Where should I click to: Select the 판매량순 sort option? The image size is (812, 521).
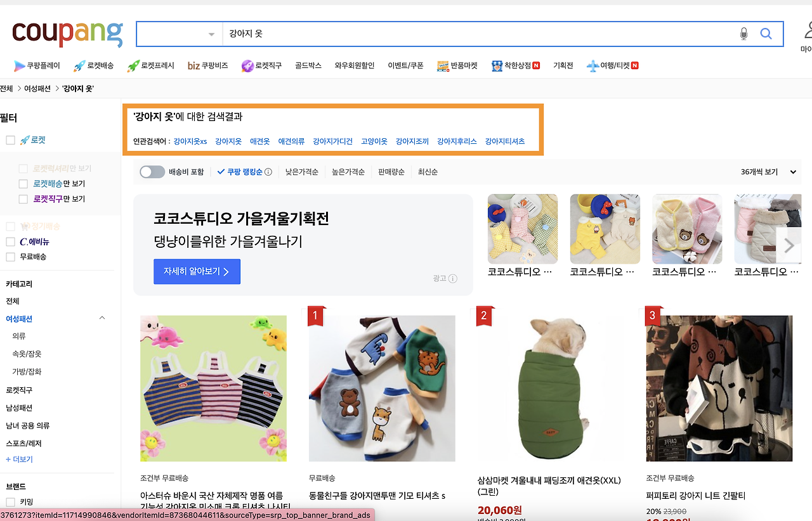pyautogui.click(x=391, y=171)
